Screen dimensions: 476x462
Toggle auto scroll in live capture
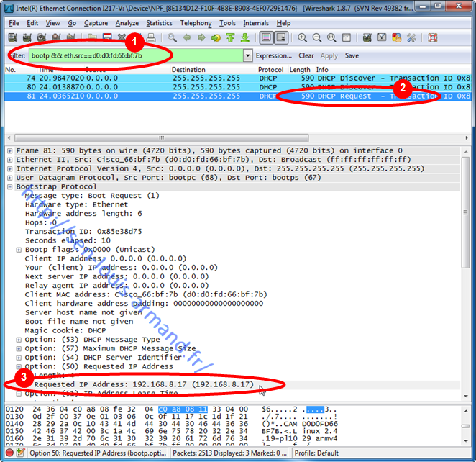tap(281, 37)
